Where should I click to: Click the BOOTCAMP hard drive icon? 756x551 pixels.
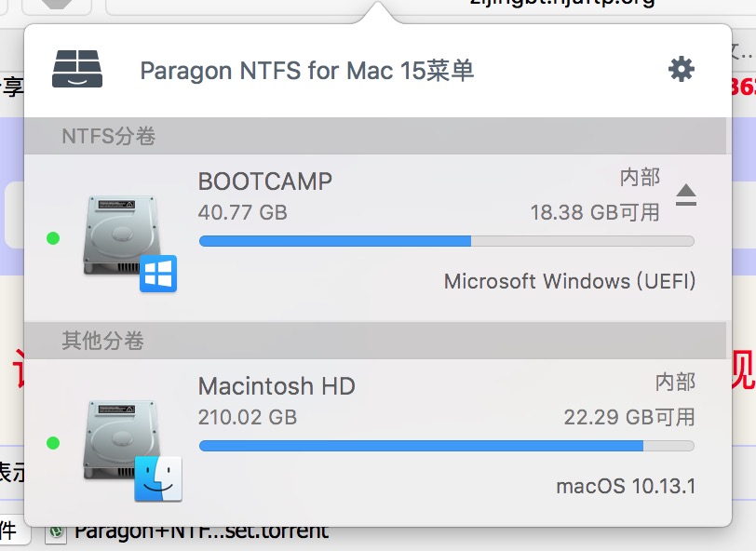pyautogui.click(x=121, y=235)
